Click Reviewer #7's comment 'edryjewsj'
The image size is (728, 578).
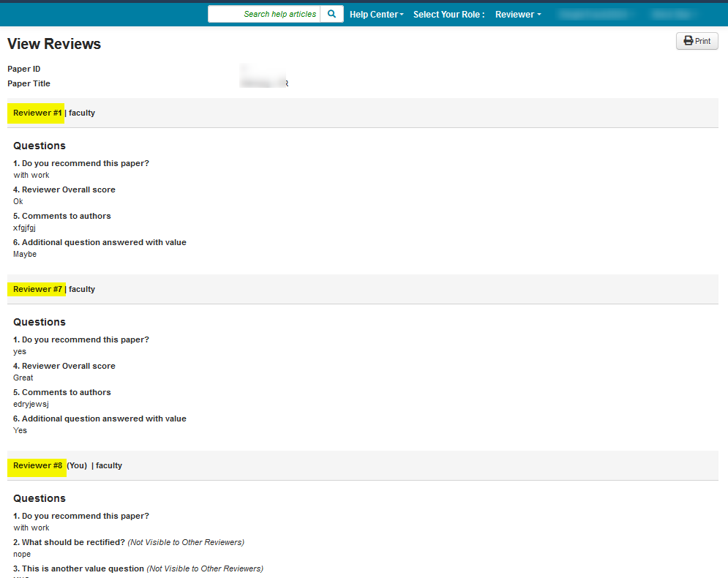point(31,405)
